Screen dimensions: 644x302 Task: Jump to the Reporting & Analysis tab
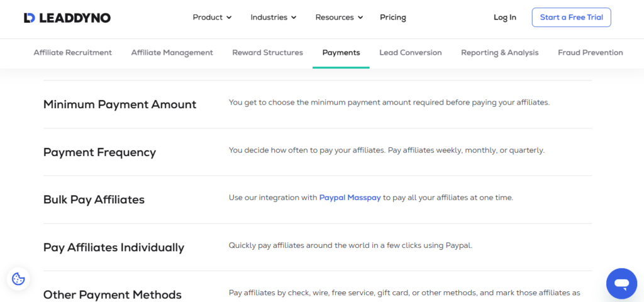coord(499,53)
